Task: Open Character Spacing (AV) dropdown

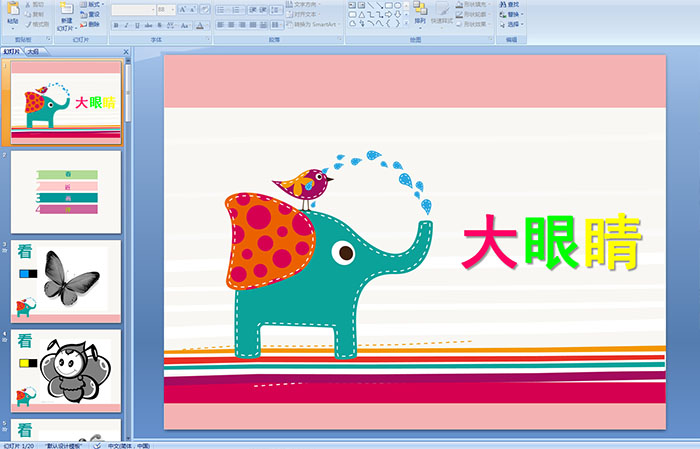Action: [x=172, y=25]
